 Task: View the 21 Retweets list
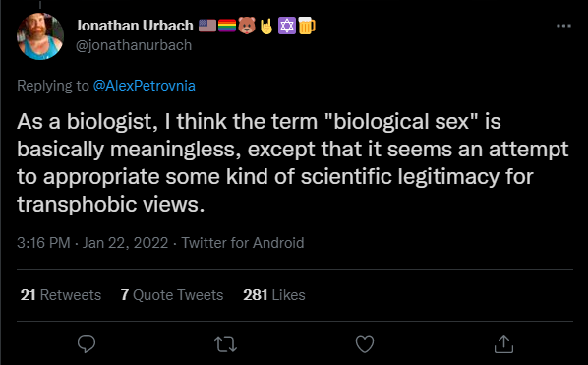click(61, 295)
